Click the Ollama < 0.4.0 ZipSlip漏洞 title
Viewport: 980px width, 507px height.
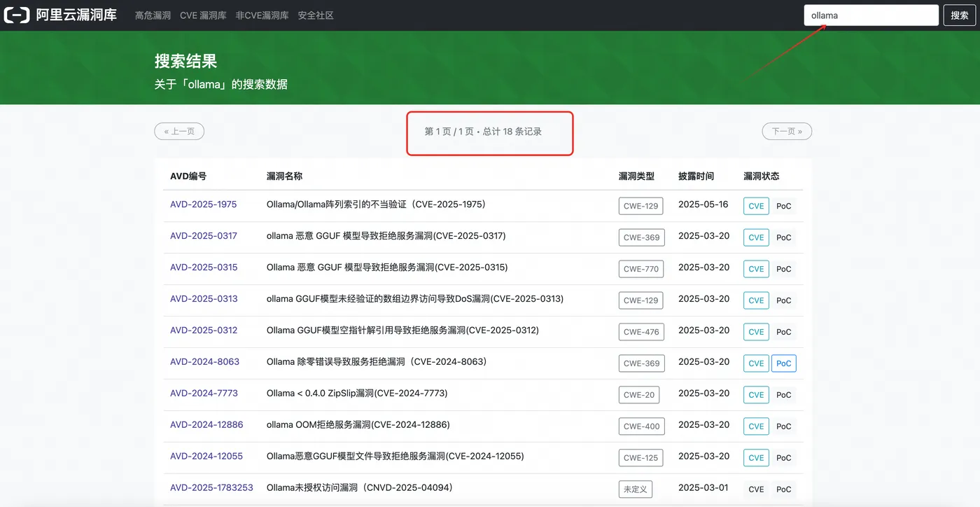point(357,394)
